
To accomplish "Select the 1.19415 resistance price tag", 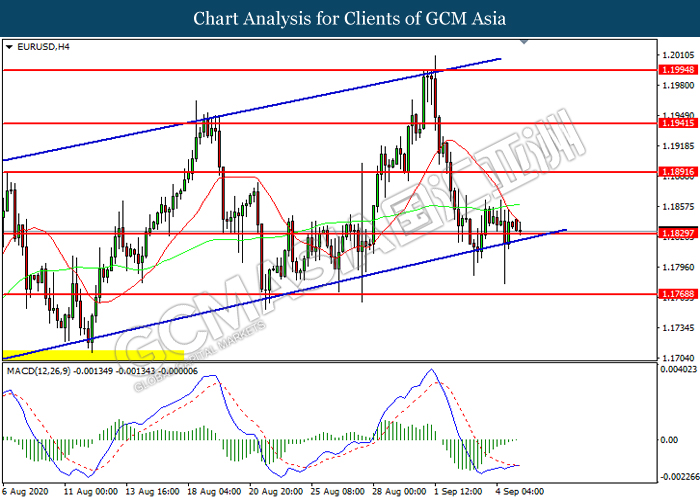I will 671,124.
